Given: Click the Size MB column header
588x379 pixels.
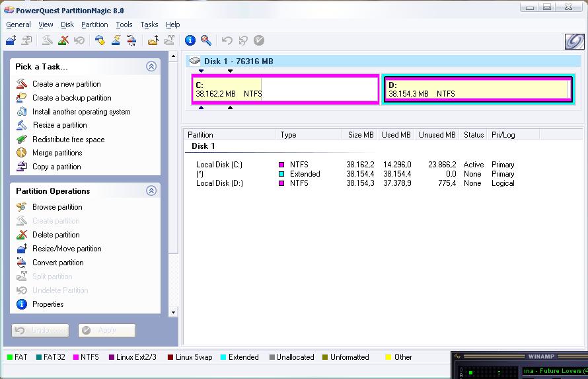Looking at the screenshot, I should [x=359, y=135].
